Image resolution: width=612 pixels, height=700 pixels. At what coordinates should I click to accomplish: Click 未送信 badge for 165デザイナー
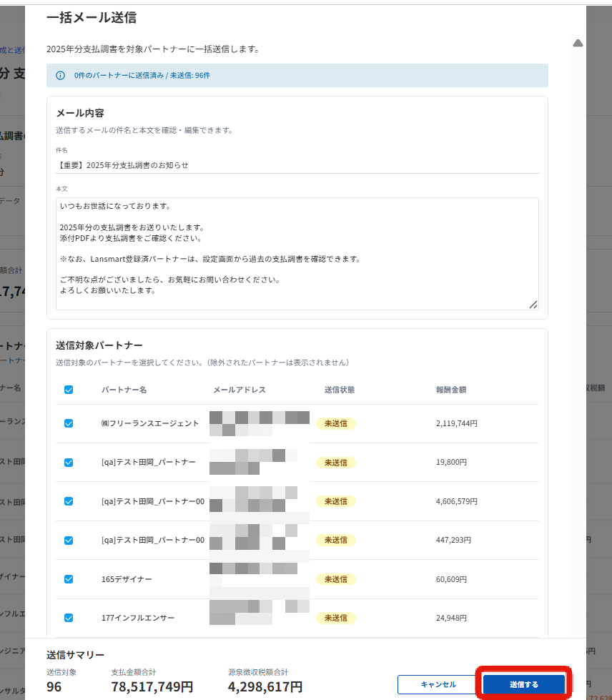pyautogui.click(x=336, y=579)
